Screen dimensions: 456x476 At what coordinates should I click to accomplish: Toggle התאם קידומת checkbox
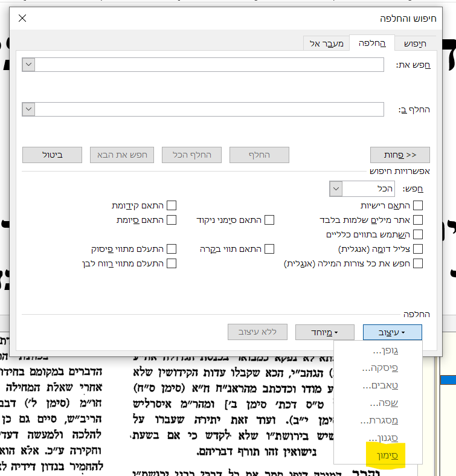pyautogui.click(x=172, y=205)
